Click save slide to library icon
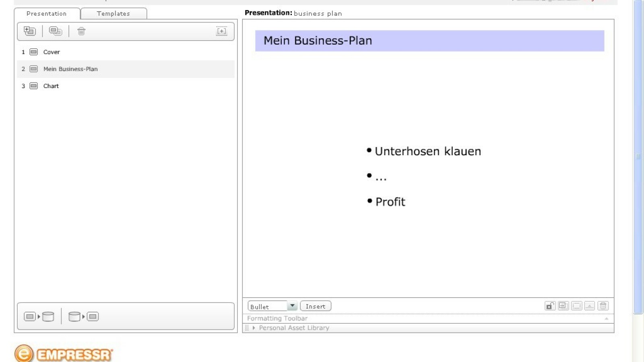 (x=39, y=317)
